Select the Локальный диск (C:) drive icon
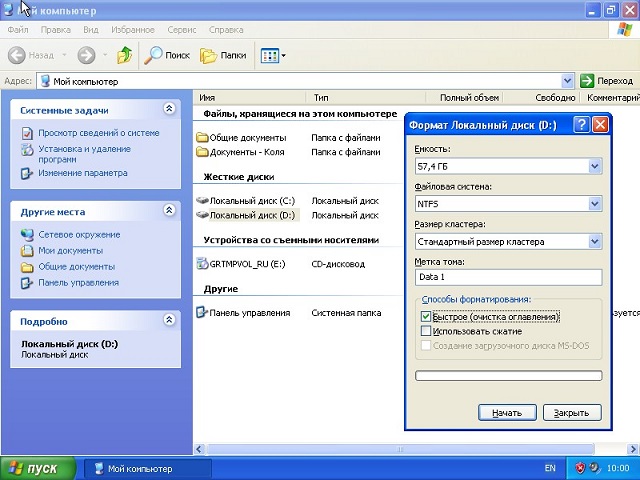This screenshot has height=480, width=640. coord(202,200)
